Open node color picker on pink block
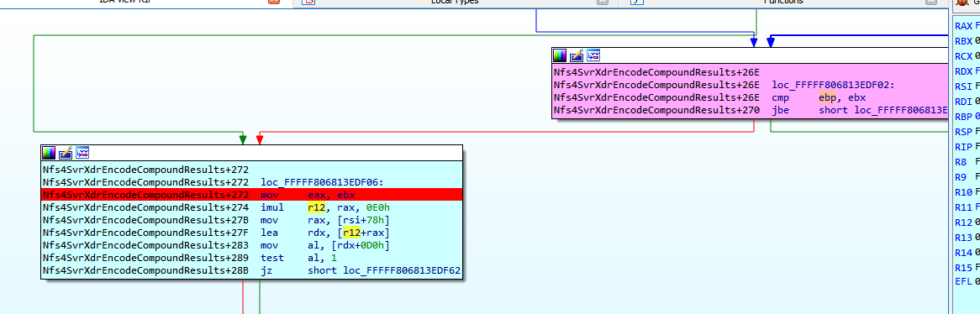The width and height of the screenshot is (980, 314). point(560,55)
